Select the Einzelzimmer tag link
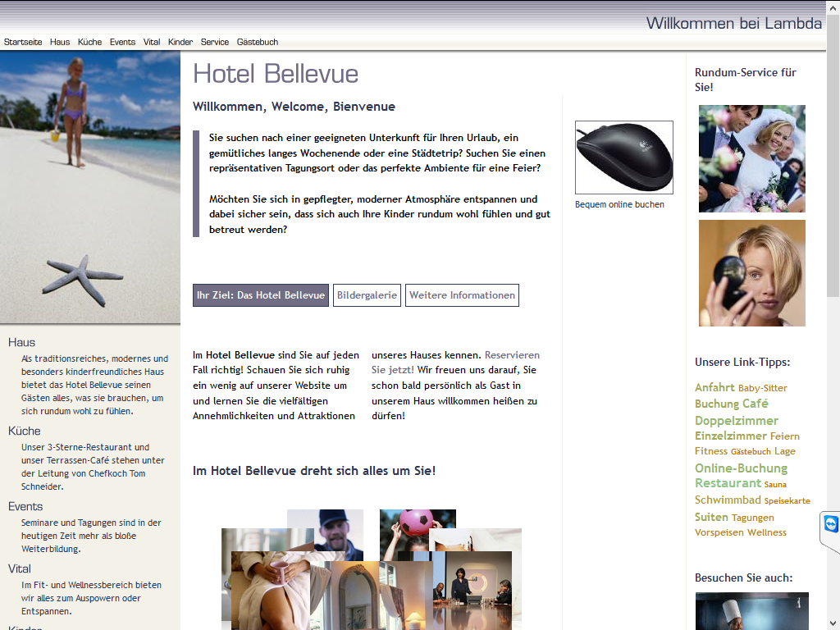Viewport: 840px width, 630px height. coord(731,436)
